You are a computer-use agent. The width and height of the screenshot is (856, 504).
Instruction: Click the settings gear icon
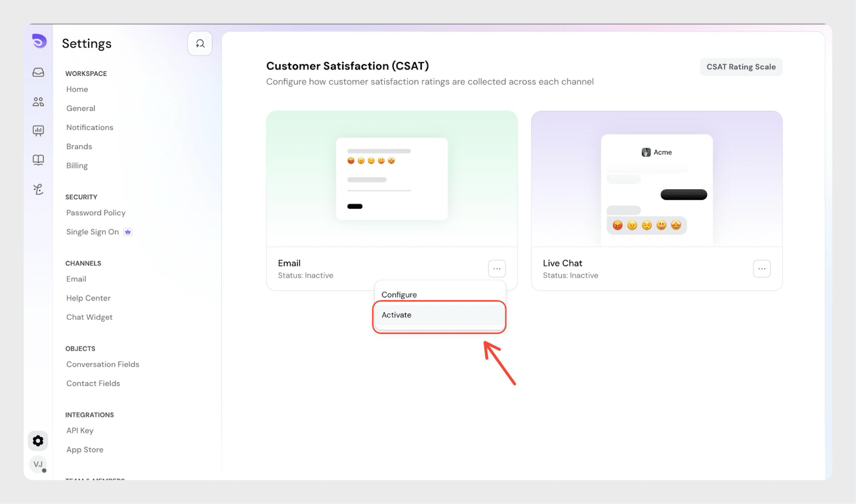(38, 441)
